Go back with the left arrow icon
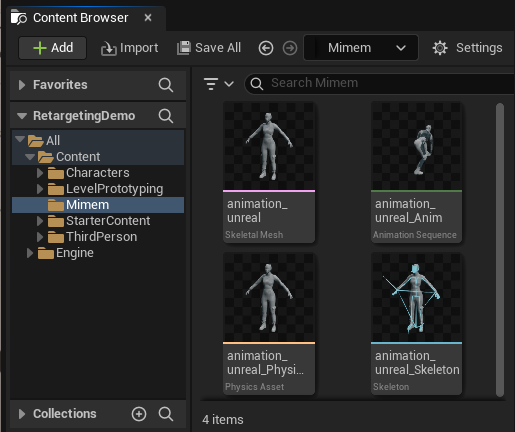 click(x=266, y=48)
